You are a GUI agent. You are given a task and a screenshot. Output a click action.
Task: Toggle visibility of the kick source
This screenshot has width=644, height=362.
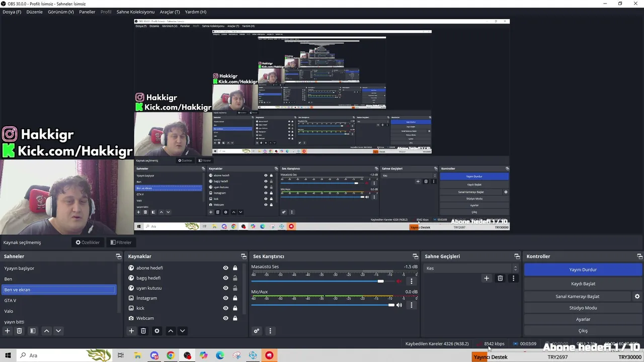(225, 308)
